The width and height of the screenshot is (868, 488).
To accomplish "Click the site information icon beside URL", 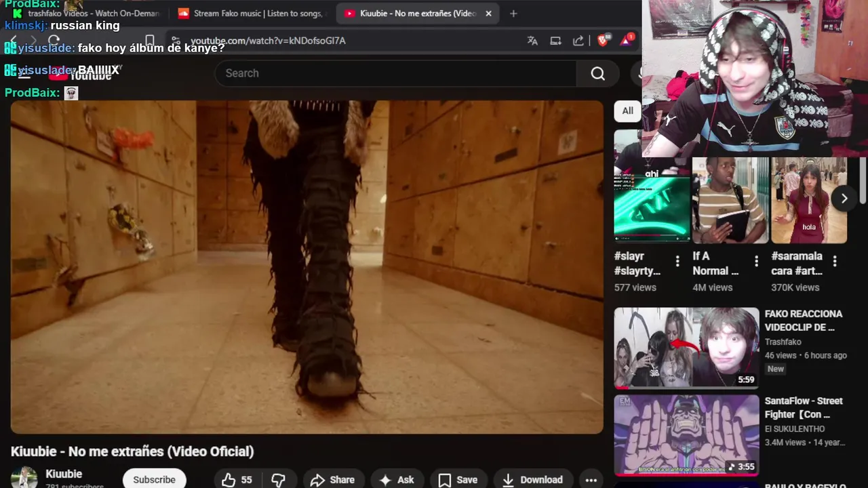I will coord(176,41).
